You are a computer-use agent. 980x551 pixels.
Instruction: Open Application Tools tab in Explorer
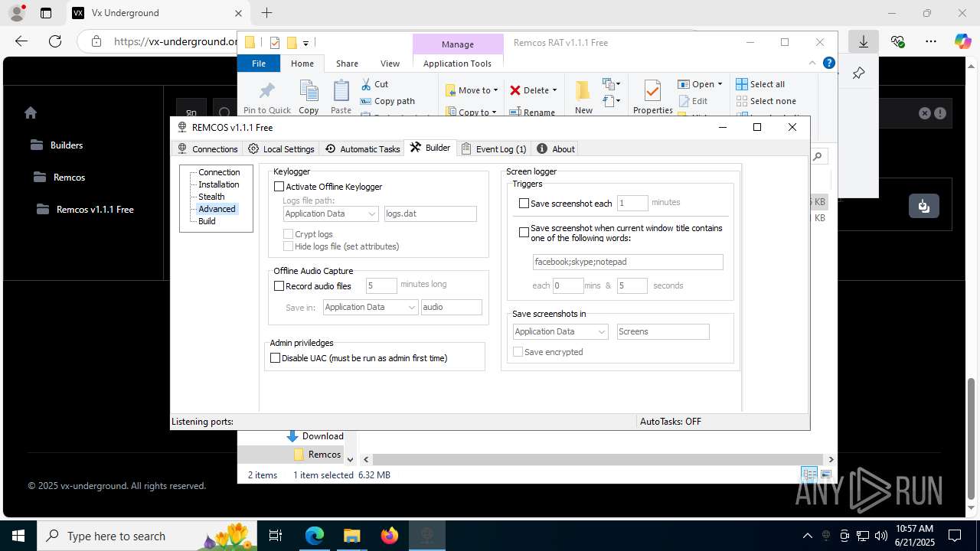[x=457, y=64]
